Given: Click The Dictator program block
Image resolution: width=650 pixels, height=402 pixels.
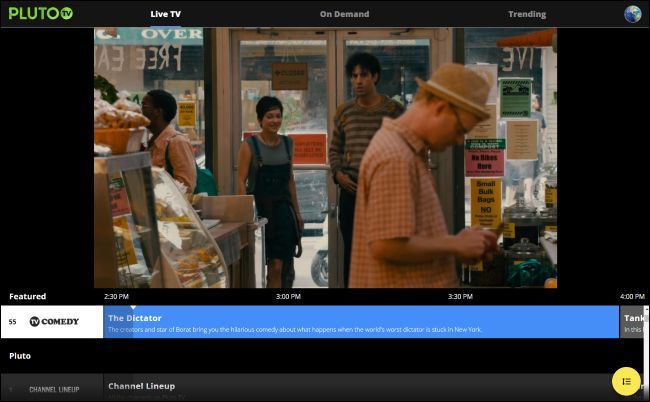Looking at the screenshot, I should [361, 322].
